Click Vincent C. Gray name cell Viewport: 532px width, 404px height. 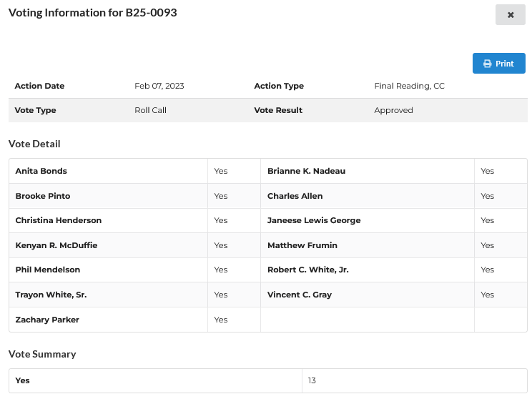300,295
